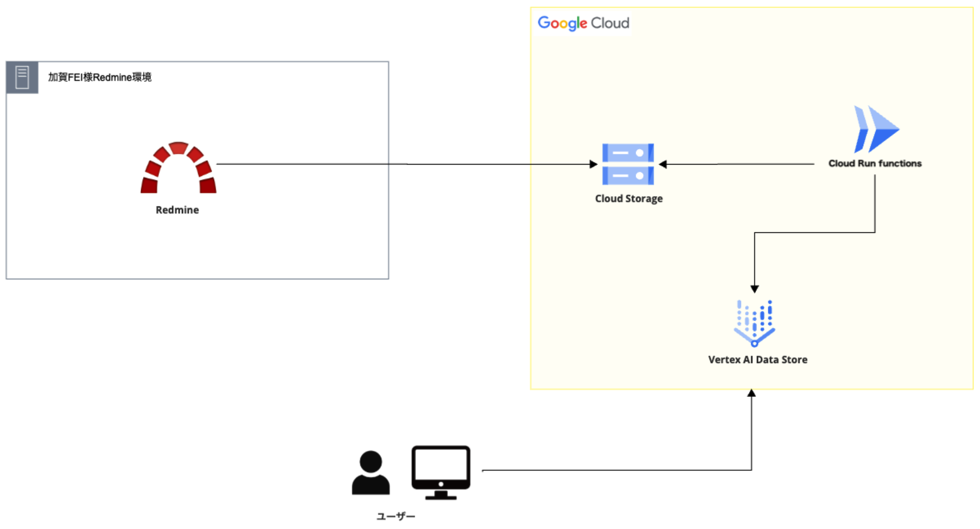Screen dimensions: 980x529
Task: Click the Google Cloud logo
Action: click(x=583, y=23)
